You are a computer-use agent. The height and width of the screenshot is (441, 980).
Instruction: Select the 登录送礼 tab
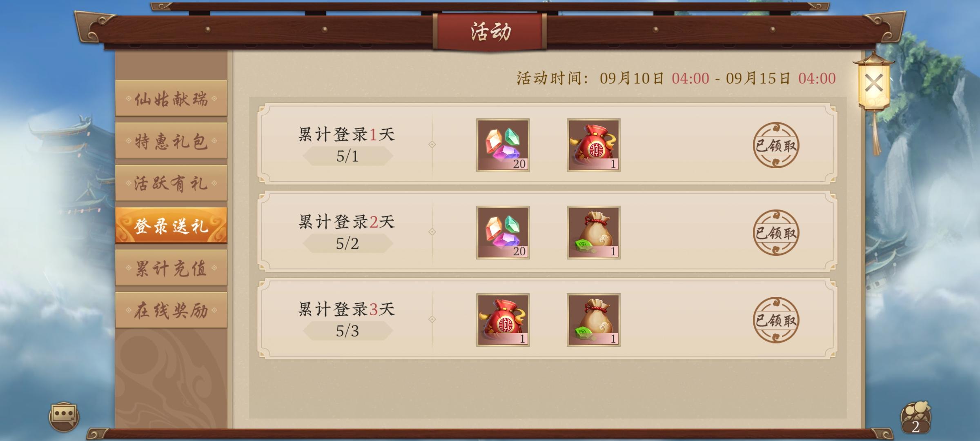(x=171, y=225)
